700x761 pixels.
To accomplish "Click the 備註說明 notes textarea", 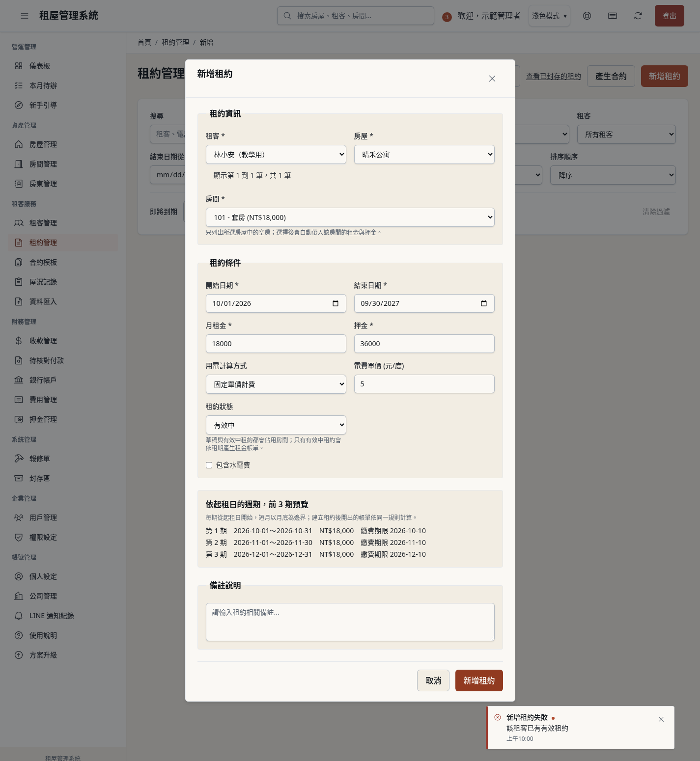I will click(x=350, y=622).
